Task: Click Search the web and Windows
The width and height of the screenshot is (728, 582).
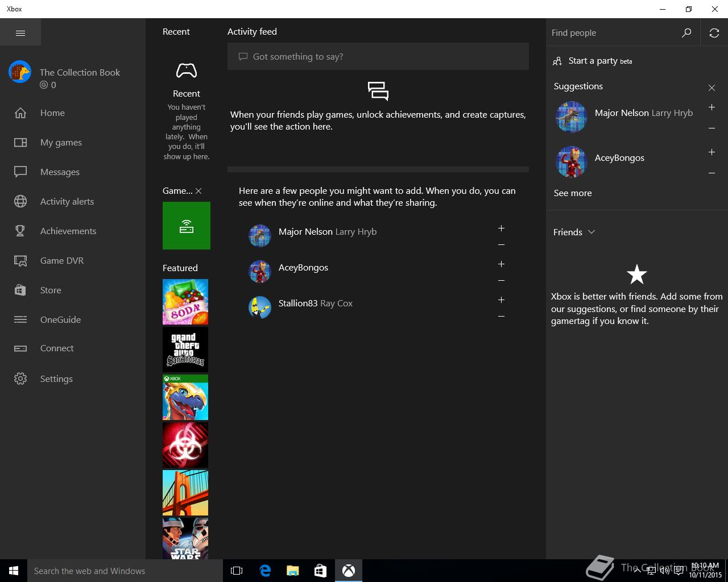Action: point(125,571)
